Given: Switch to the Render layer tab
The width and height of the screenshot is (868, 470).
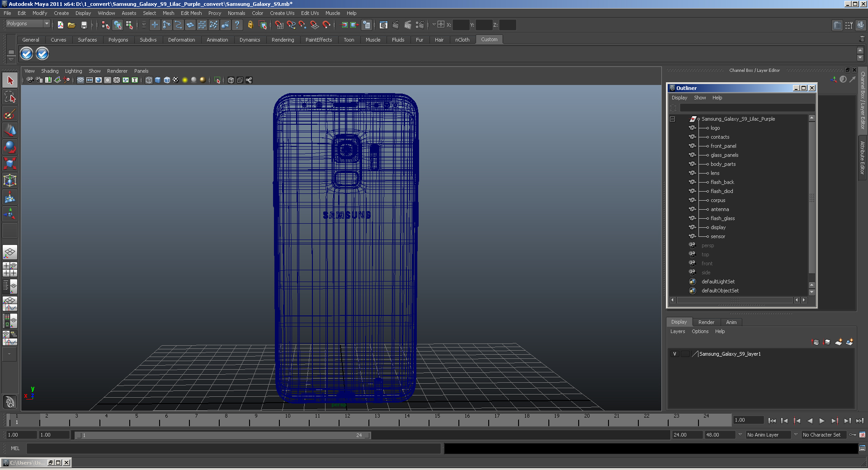Looking at the screenshot, I should tap(706, 322).
